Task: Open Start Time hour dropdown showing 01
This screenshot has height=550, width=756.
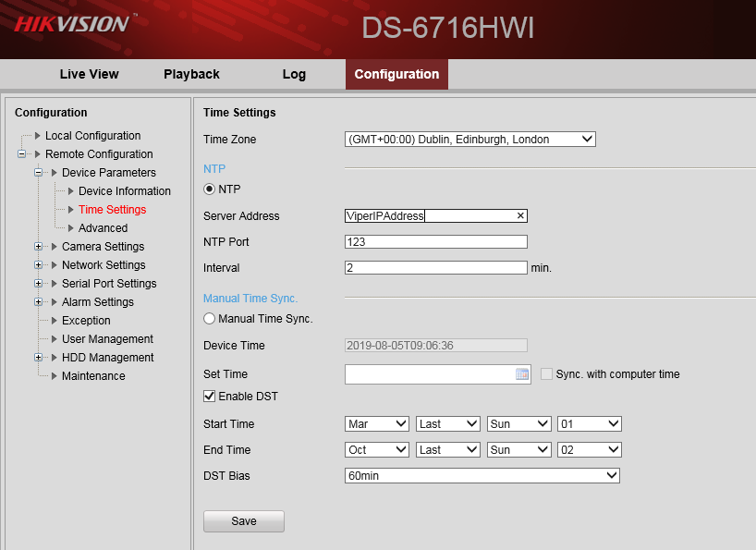Action: point(589,423)
